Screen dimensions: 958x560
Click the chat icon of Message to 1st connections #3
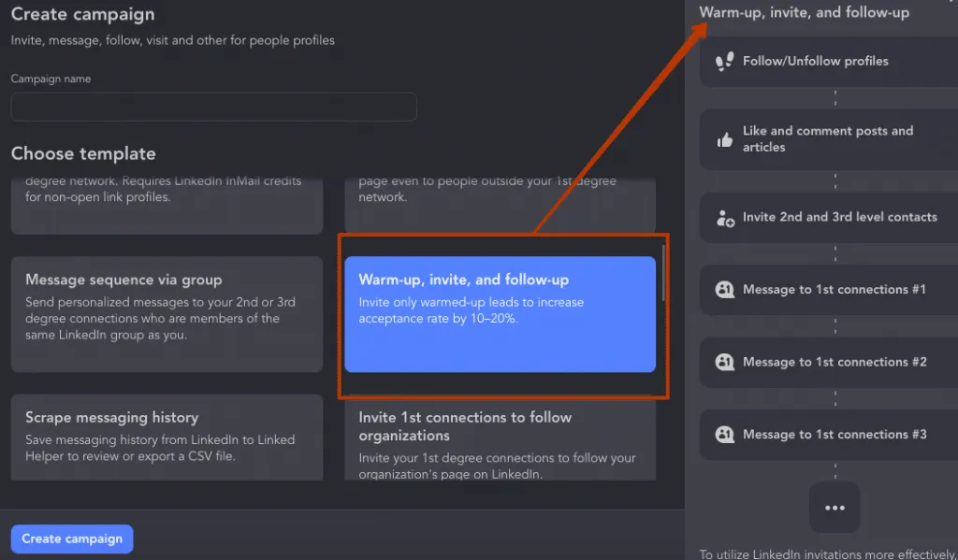pyautogui.click(x=725, y=435)
